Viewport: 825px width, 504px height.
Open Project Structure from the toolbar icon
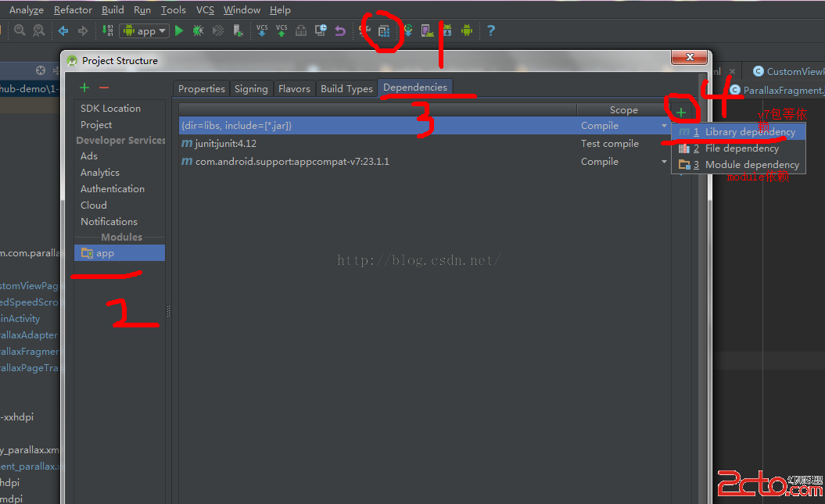(x=384, y=31)
